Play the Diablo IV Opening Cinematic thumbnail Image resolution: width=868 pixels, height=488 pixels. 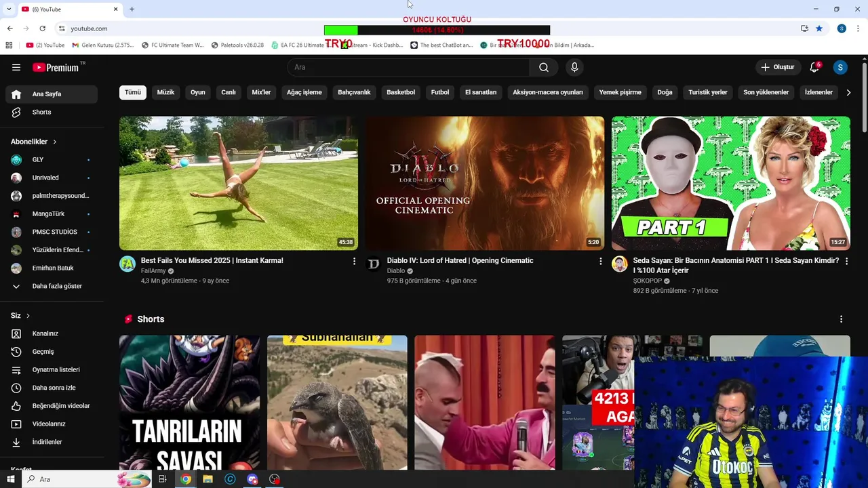[x=484, y=183]
